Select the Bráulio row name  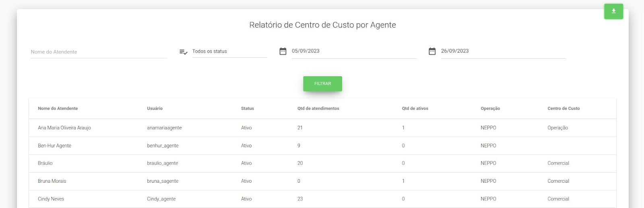[x=45, y=163]
